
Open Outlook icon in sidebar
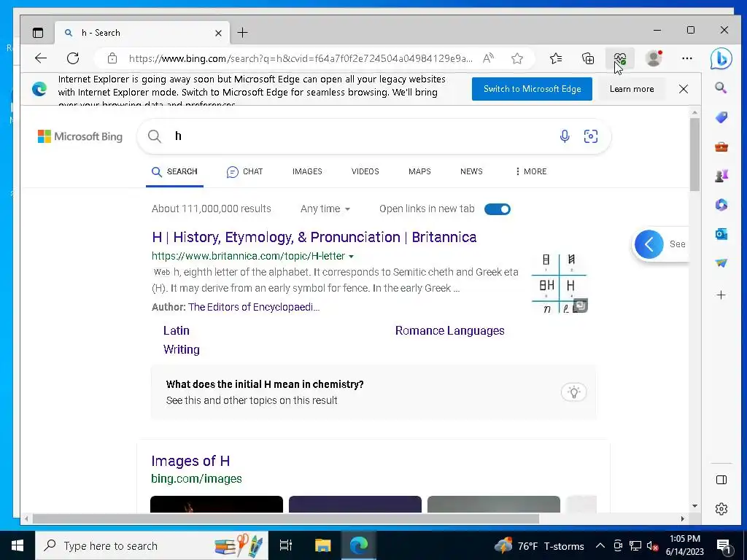[x=721, y=234]
